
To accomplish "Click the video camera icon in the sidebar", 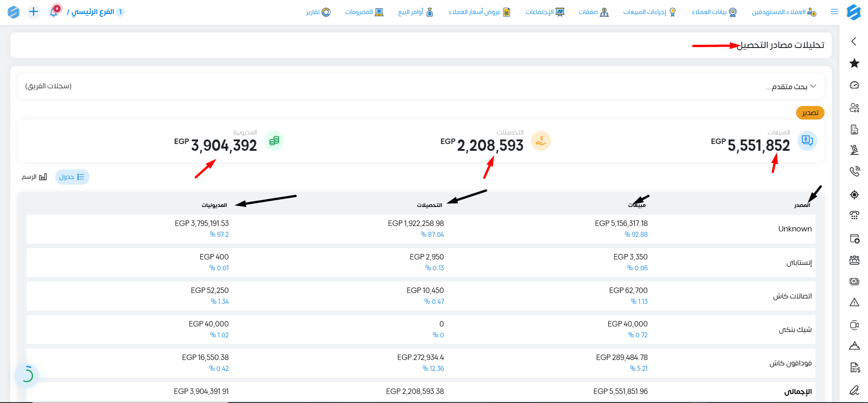I will point(854,325).
